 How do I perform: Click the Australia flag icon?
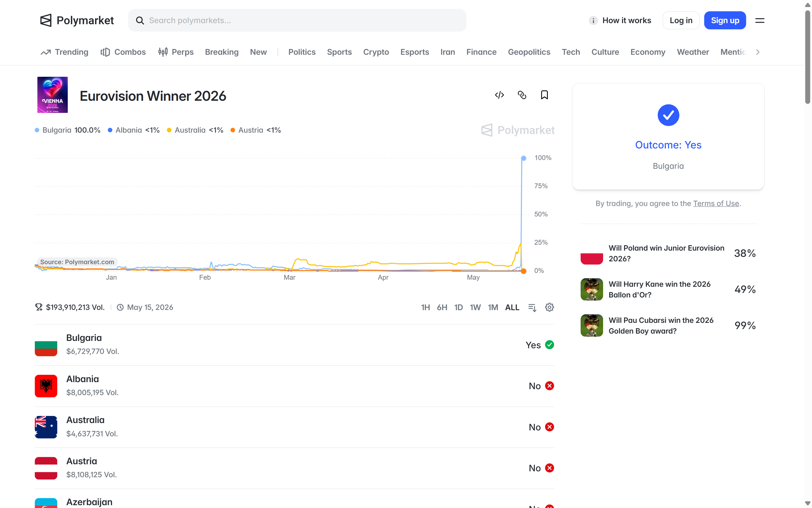(x=46, y=427)
